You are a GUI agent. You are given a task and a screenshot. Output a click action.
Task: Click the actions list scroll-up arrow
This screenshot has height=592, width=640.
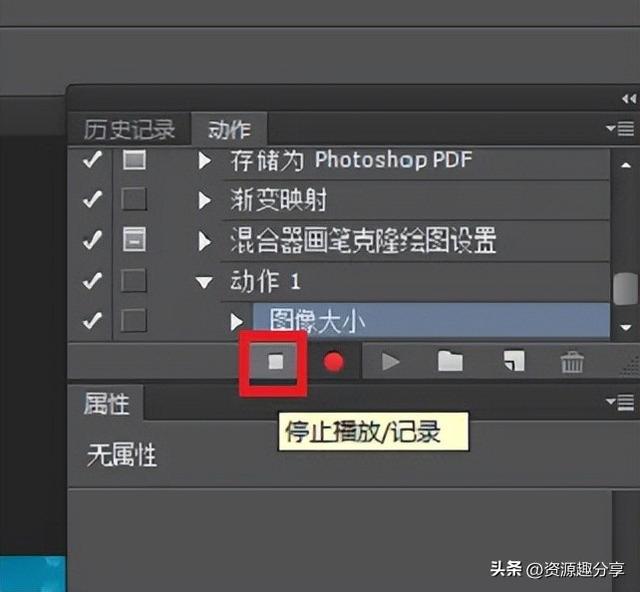(x=625, y=165)
